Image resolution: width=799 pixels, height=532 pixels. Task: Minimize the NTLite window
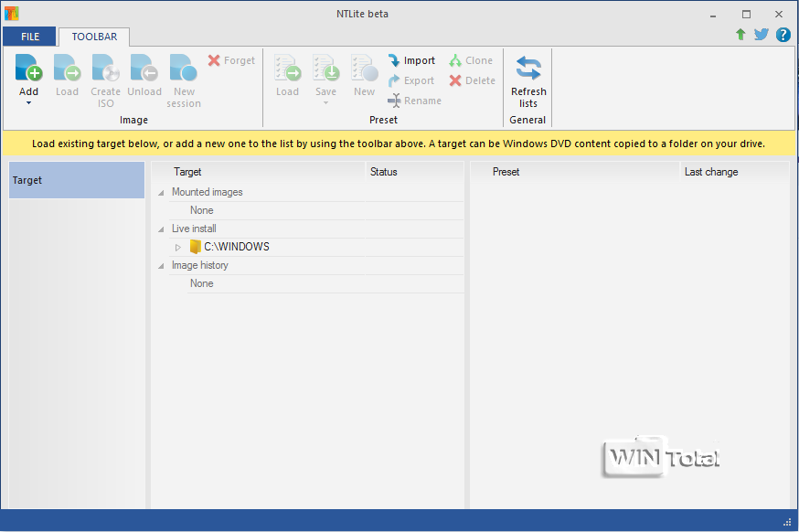tap(713, 15)
